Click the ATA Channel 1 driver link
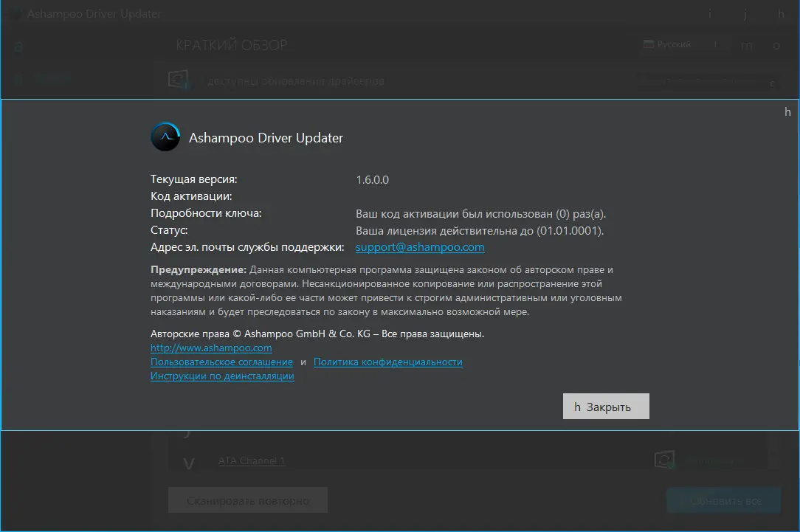Image resolution: width=800 pixels, height=532 pixels. click(x=251, y=460)
